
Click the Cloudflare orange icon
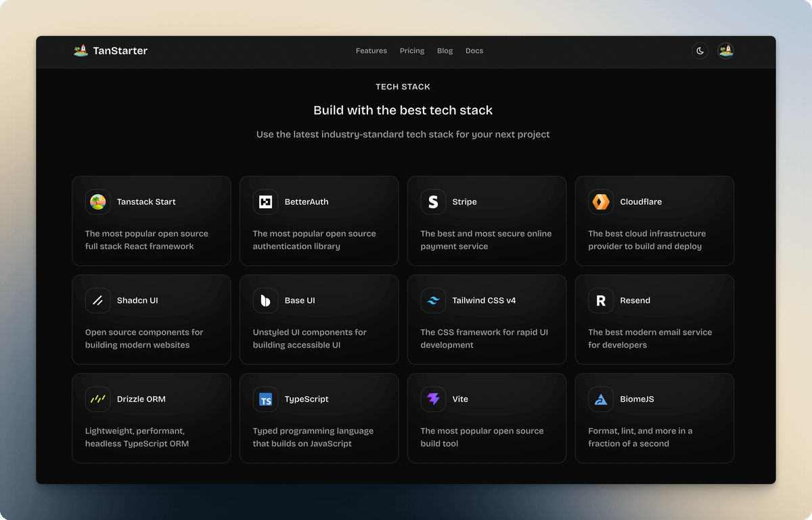601,202
